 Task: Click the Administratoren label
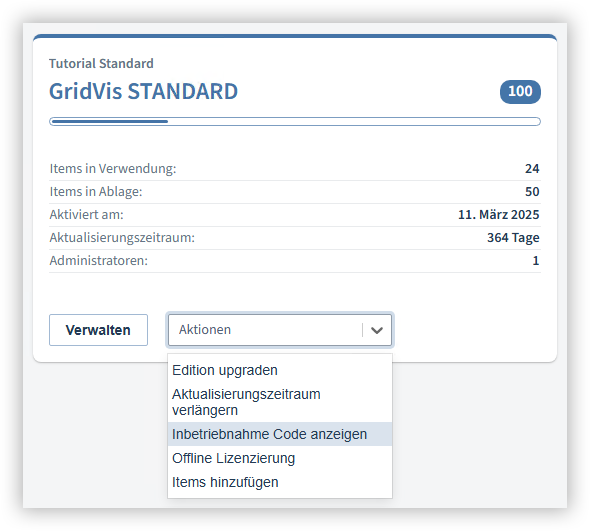(99, 261)
